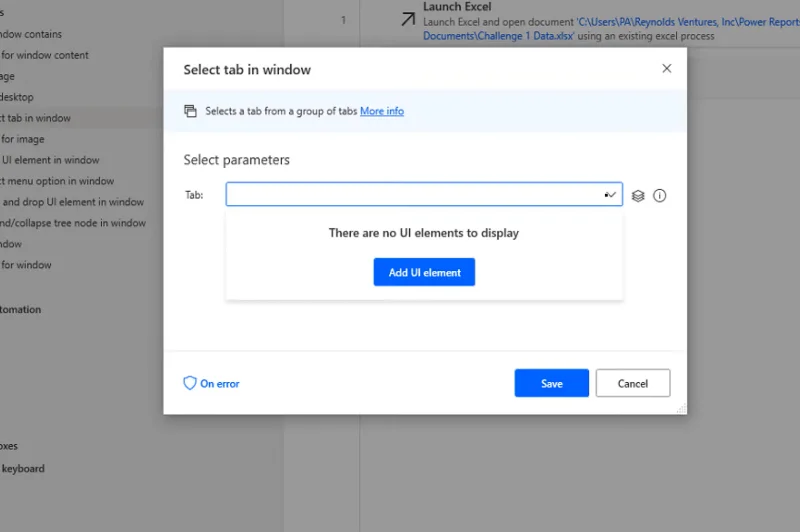Click the tabs icon beside the description
Image resolution: width=800 pixels, height=532 pixels.
(x=190, y=111)
